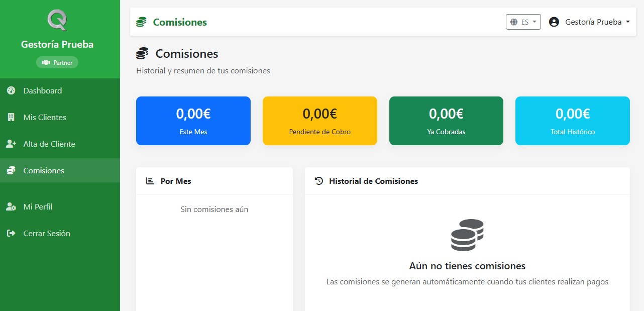Viewport: 644px width, 311px height.
Task: Select the Mis Clientes building icon
Action: click(12, 117)
